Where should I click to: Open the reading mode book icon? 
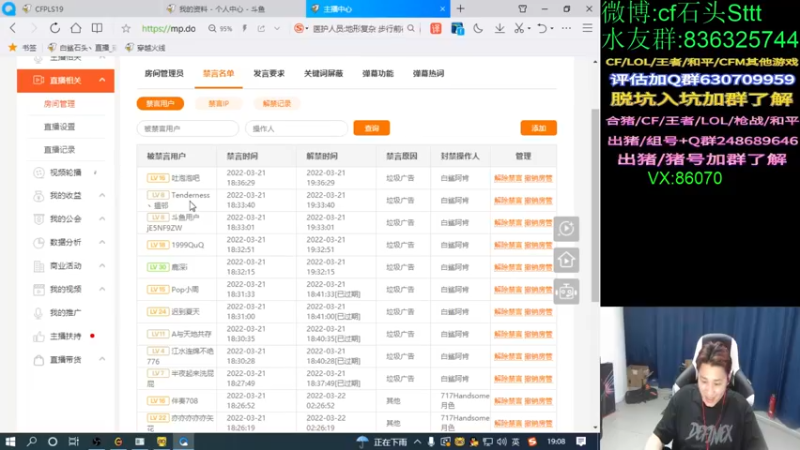point(97,29)
